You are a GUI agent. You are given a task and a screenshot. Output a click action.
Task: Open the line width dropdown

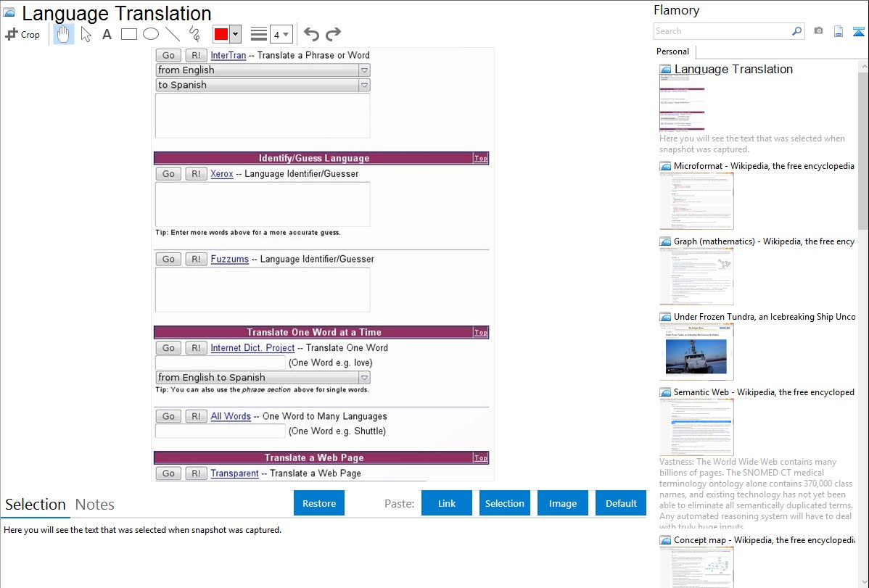coord(281,34)
